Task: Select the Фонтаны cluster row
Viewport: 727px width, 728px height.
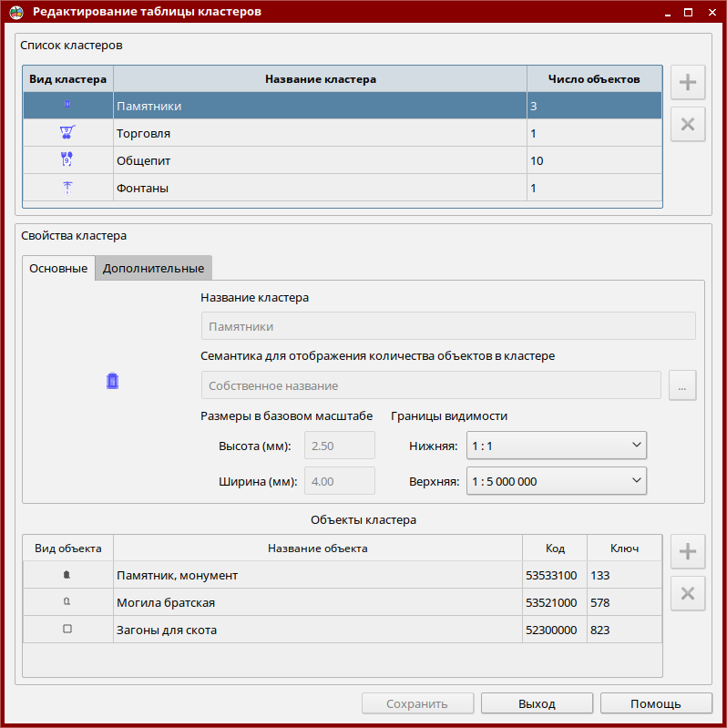Action: [343, 188]
